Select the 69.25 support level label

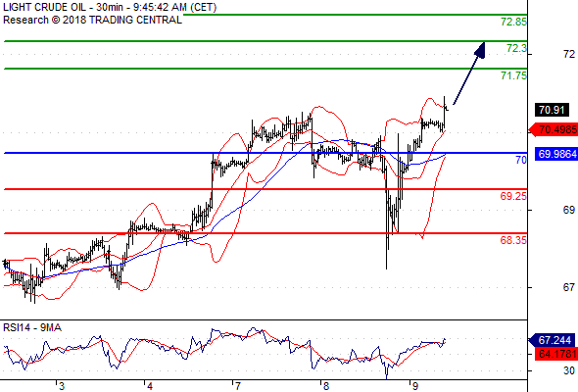(x=513, y=196)
